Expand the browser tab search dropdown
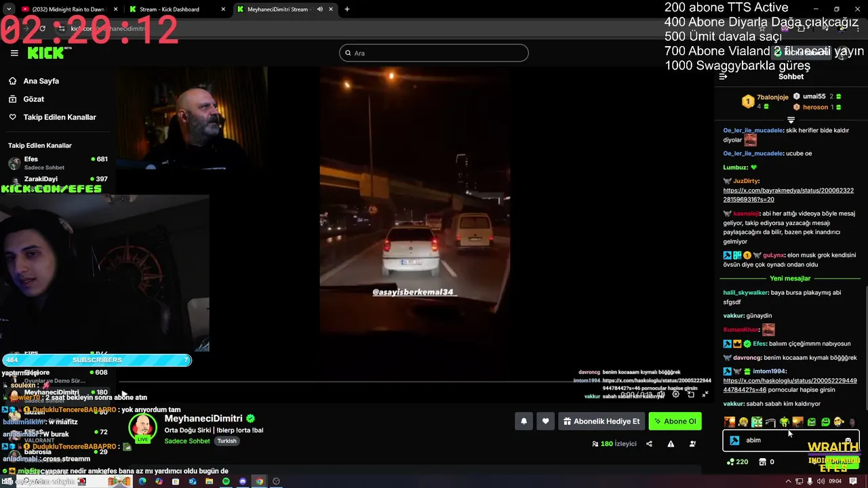The width and height of the screenshot is (868, 488). coord(9,9)
